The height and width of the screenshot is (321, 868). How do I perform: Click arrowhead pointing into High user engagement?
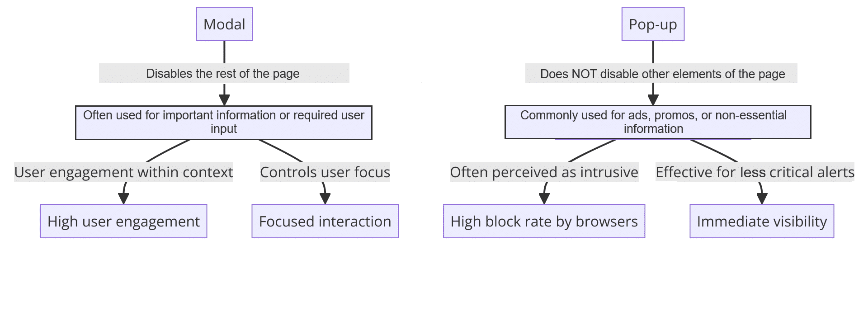pyautogui.click(x=123, y=198)
